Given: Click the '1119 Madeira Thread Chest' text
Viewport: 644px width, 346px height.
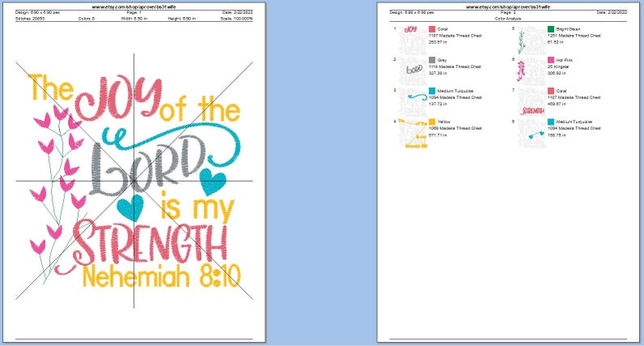Looking at the screenshot, I should [455, 67].
